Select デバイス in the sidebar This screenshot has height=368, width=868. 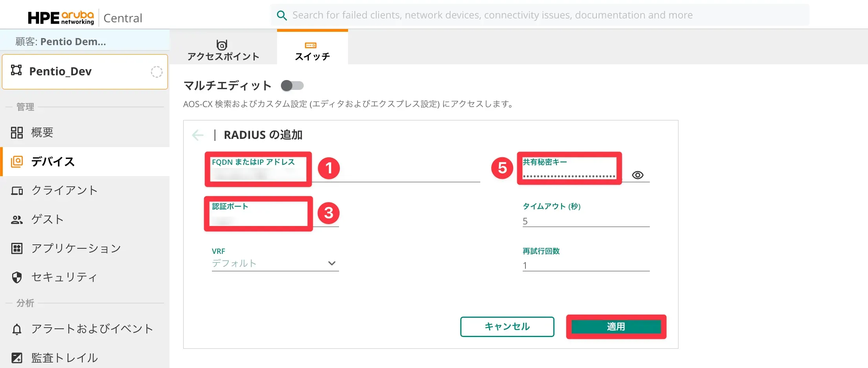coord(53,162)
